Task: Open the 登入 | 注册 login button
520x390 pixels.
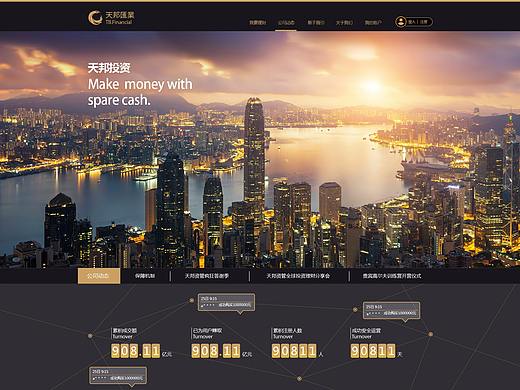Action: (414, 22)
